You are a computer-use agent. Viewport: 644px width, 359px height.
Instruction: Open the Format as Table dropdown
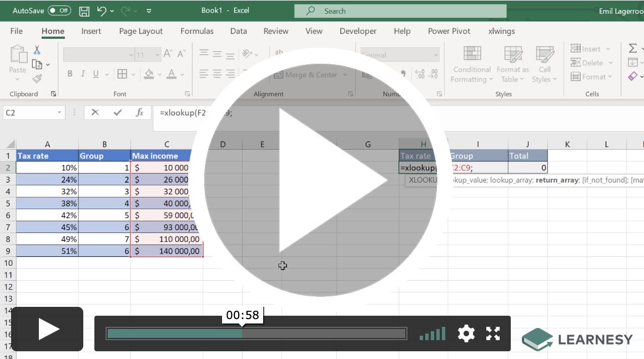[512, 66]
